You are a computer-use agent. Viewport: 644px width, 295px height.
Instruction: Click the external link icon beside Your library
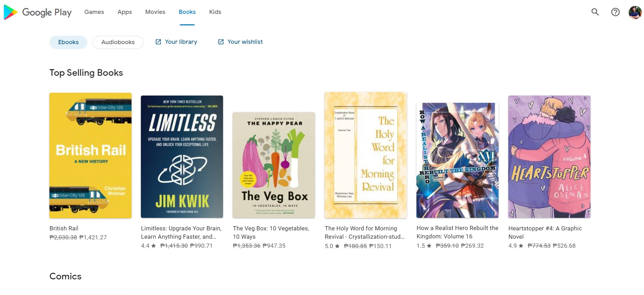coord(158,42)
